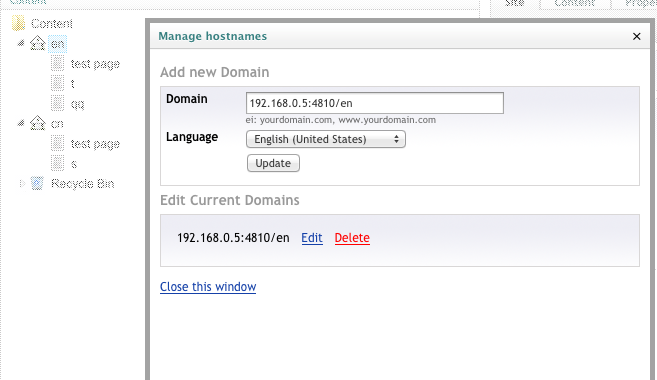Select Recycle Bin label in tree
The width and height of the screenshot is (657, 380).
[x=83, y=184]
